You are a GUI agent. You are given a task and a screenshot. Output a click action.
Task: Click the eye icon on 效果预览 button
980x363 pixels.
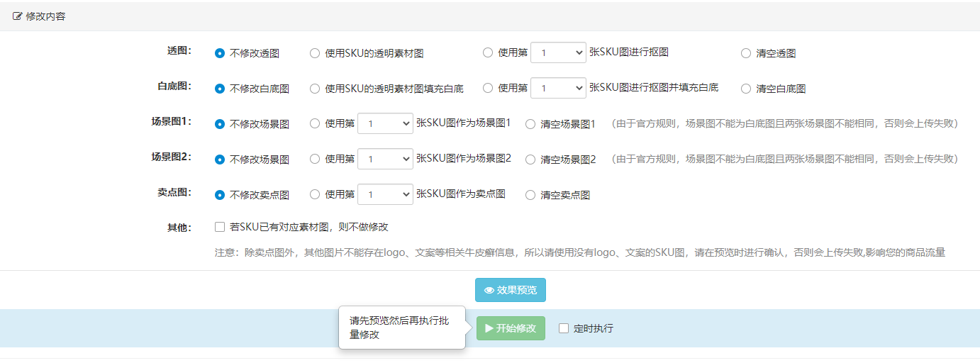tap(489, 290)
